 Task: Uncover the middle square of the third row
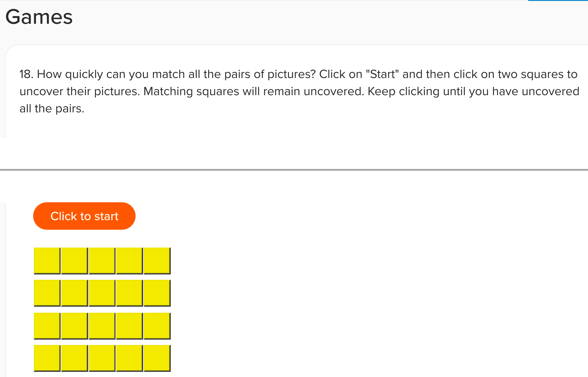[x=102, y=326]
